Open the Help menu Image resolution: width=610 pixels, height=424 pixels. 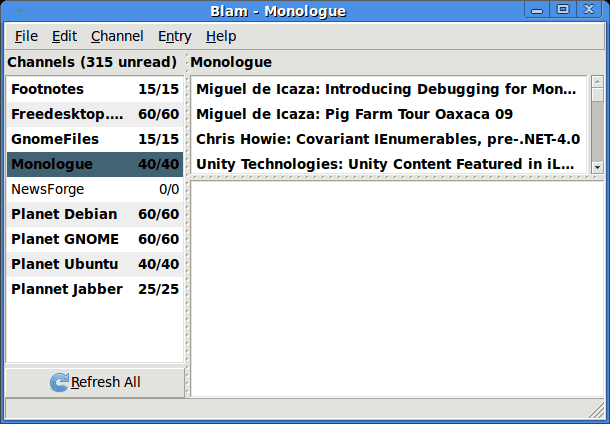coord(221,36)
